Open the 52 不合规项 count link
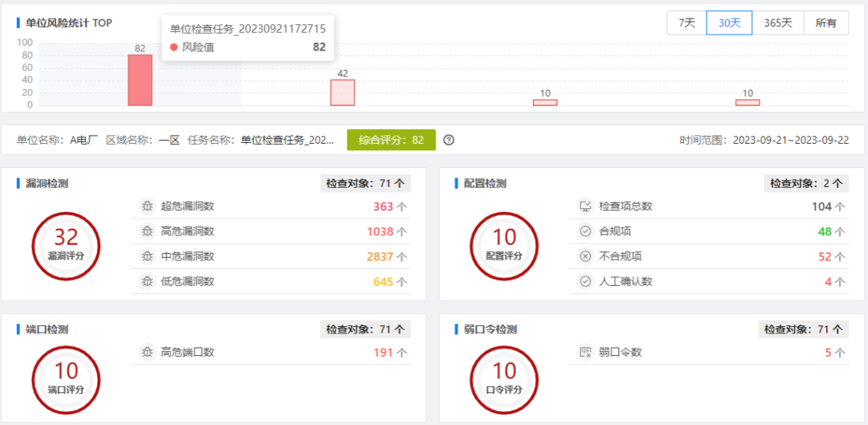The height and width of the screenshot is (425, 868). [825, 256]
